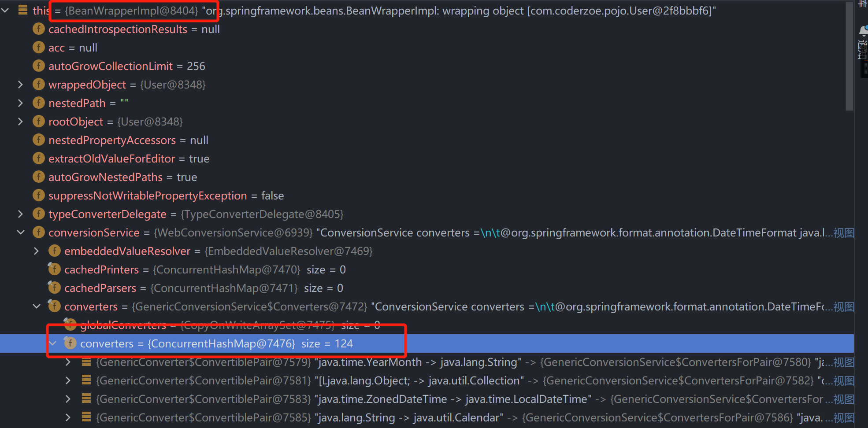Image resolution: width=868 pixels, height=428 pixels.
Task: Collapse the converters ConcurrentHashMap node
Action: coord(53,343)
